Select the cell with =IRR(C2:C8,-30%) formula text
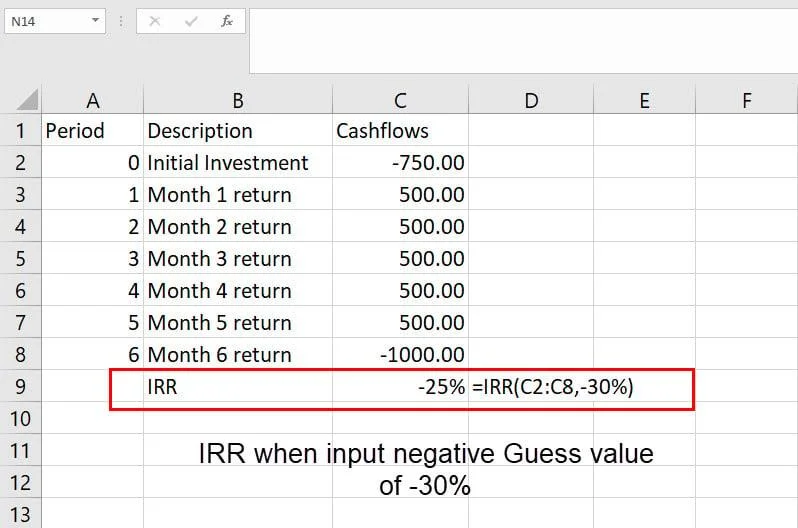 tap(530, 387)
